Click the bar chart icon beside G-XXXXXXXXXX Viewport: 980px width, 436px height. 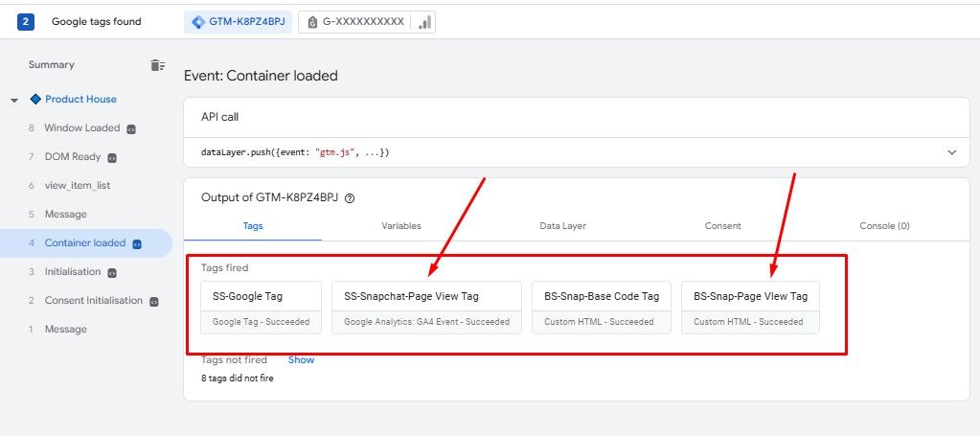424,22
